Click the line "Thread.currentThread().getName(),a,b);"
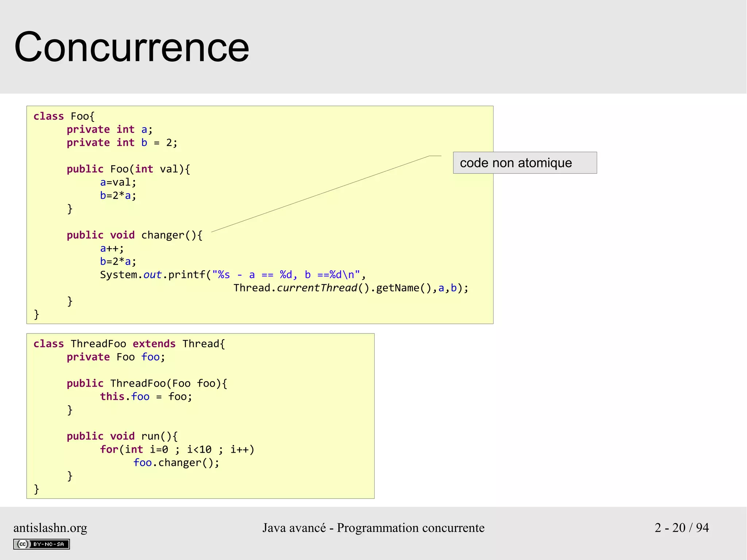The height and width of the screenshot is (560, 747). point(351,288)
